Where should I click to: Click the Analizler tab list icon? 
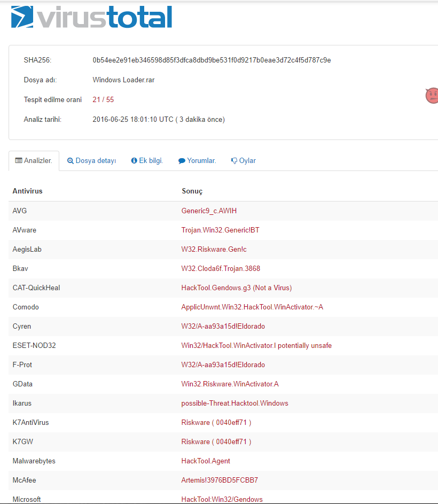19,160
